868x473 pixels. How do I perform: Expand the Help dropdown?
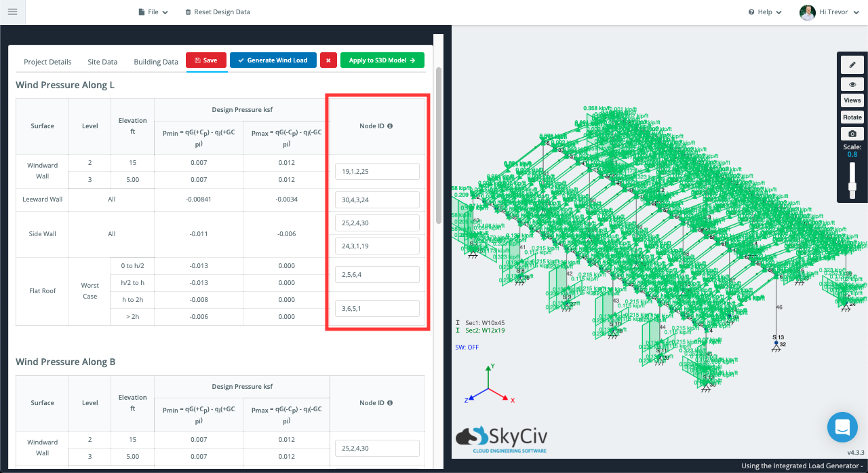pyautogui.click(x=765, y=12)
